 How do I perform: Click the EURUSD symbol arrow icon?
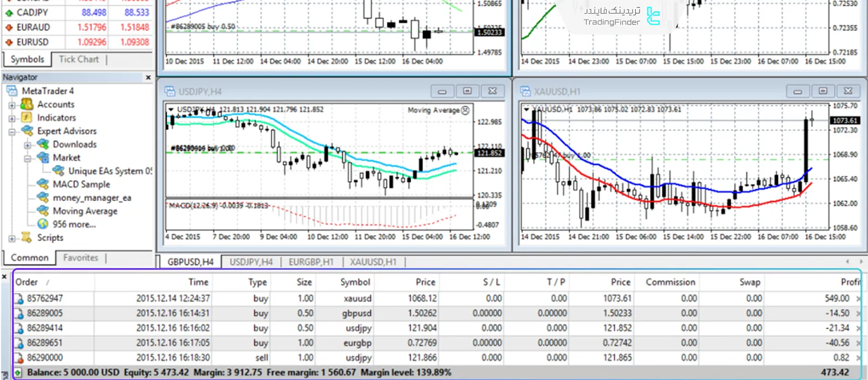coord(9,42)
